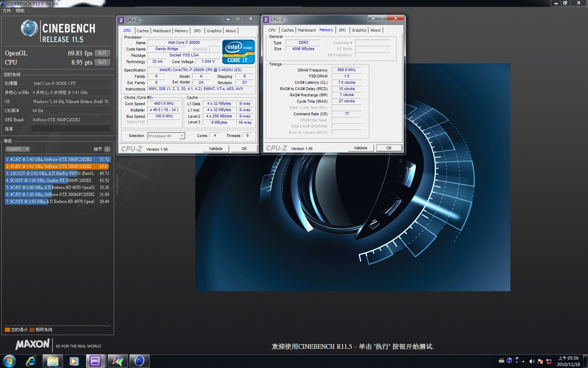Click Validate in right CPU-Z window

pos(360,148)
